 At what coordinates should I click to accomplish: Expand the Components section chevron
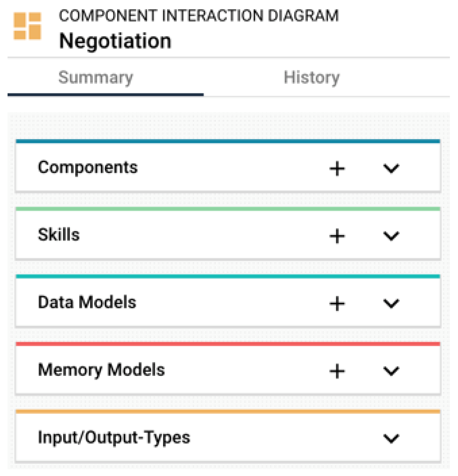(x=391, y=169)
